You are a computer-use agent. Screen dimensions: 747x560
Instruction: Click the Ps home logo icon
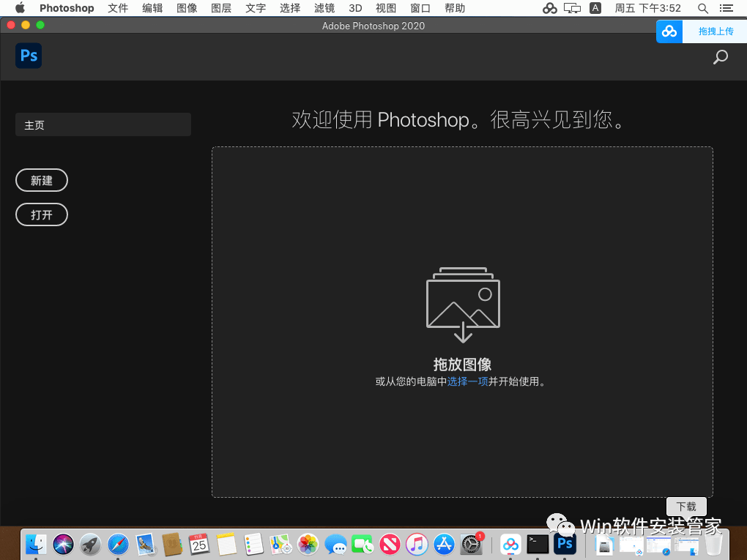tap(29, 56)
